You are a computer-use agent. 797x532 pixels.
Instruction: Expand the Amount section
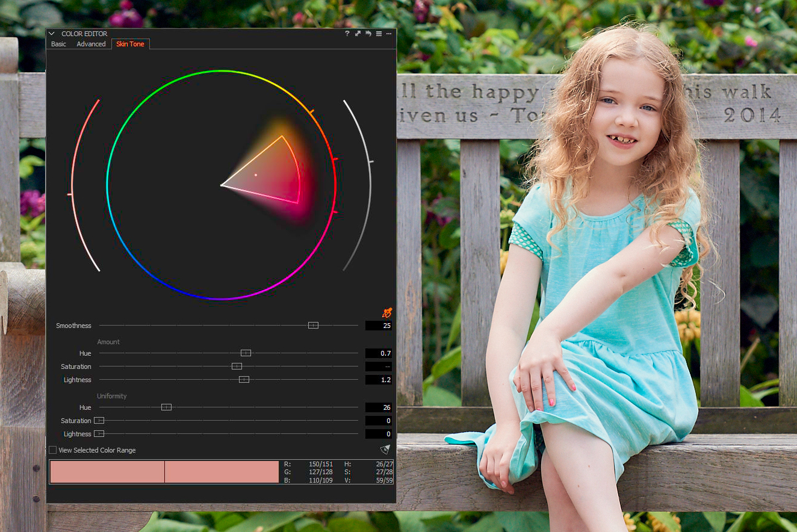pyautogui.click(x=108, y=342)
